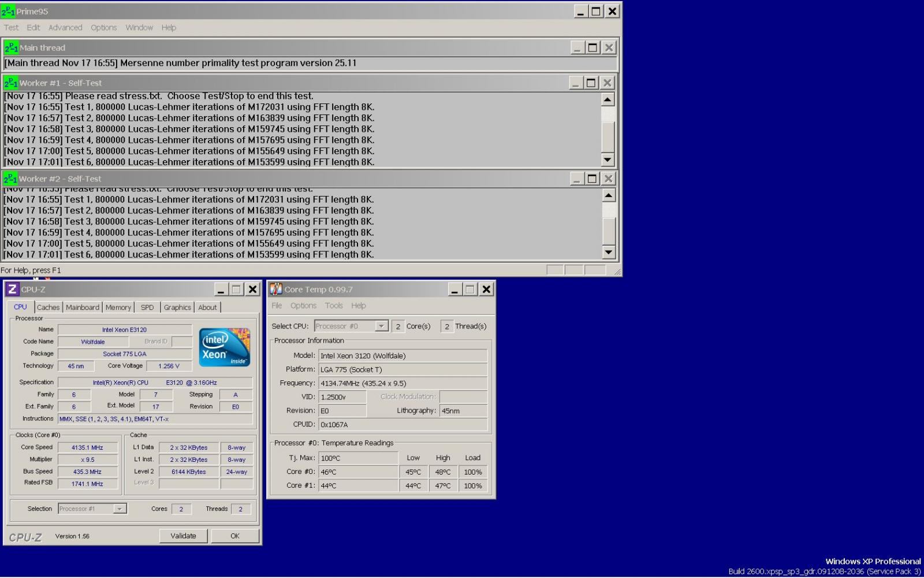Viewport: 924px width, 578px height.
Task: Open the Edit menu in Prime95
Action: (33, 27)
